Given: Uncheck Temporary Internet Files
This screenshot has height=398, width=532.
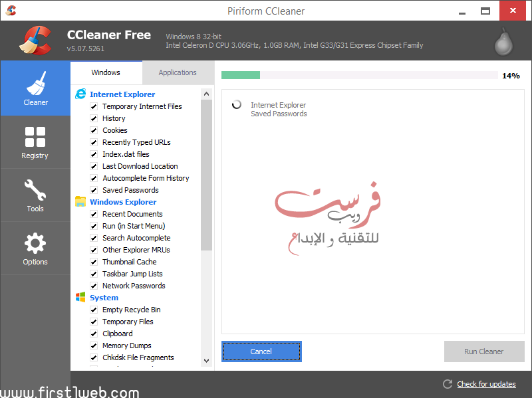Looking at the screenshot, I should click(x=94, y=106).
